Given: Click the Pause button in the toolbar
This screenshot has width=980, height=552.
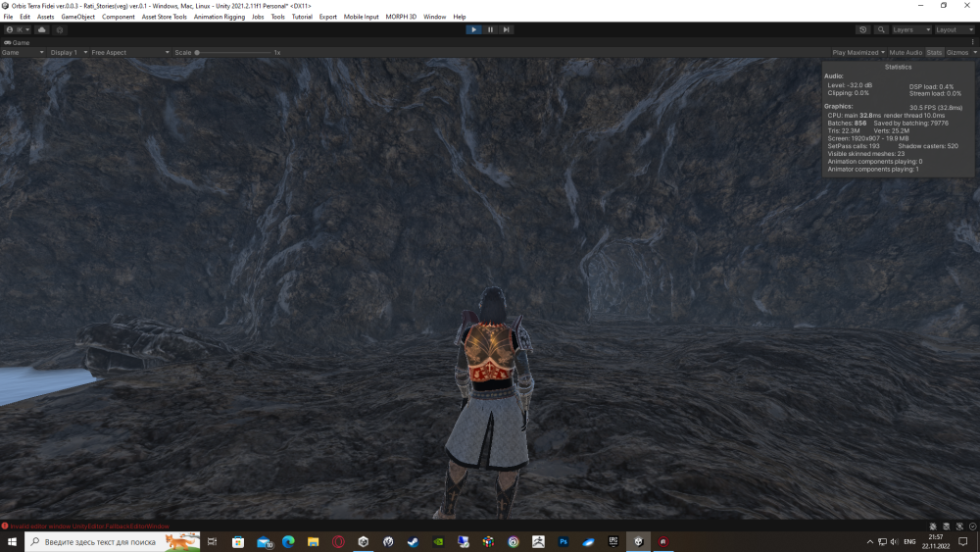Looking at the screenshot, I should coord(490,29).
